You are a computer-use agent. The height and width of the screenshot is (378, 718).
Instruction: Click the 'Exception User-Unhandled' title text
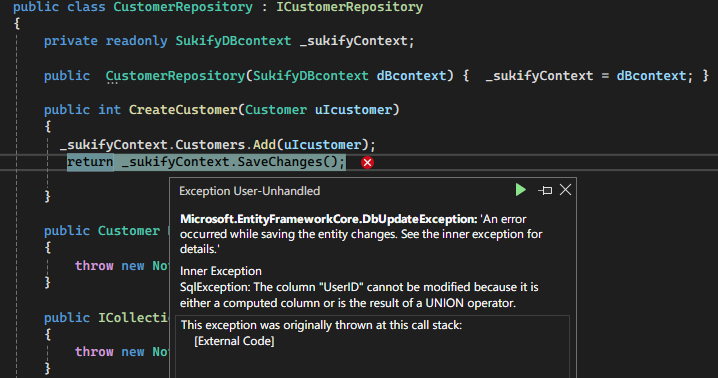coord(250,191)
